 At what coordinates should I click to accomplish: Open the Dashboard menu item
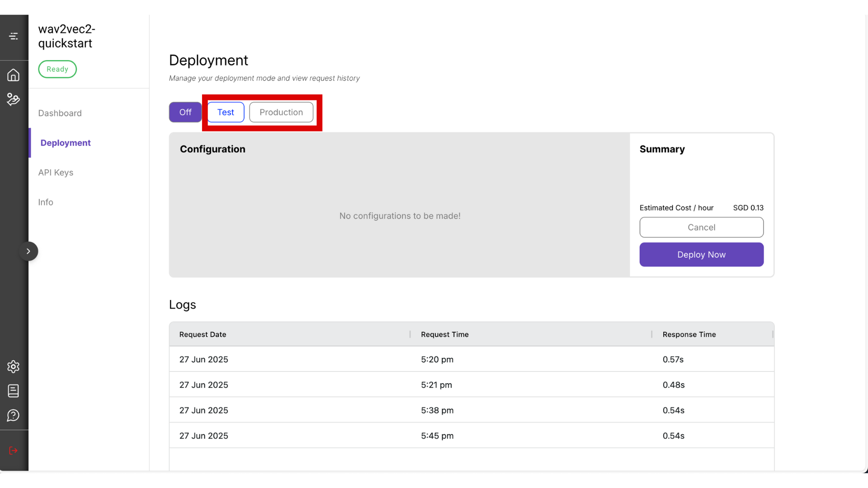point(60,113)
